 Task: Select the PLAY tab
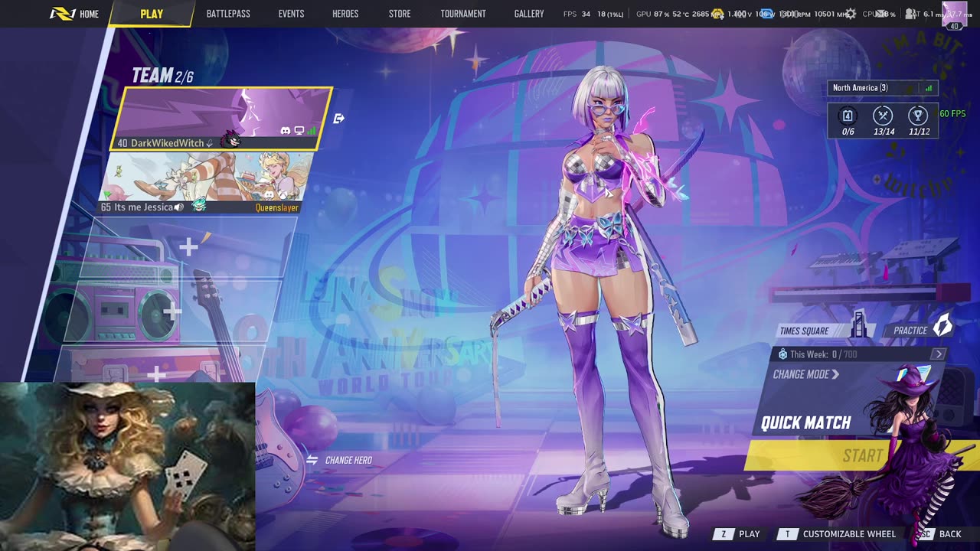[152, 14]
